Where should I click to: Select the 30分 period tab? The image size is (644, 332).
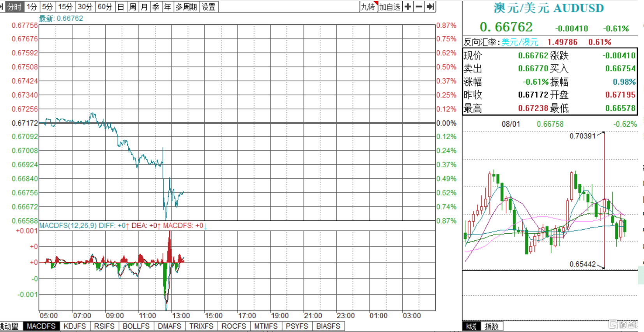coord(85,7)
